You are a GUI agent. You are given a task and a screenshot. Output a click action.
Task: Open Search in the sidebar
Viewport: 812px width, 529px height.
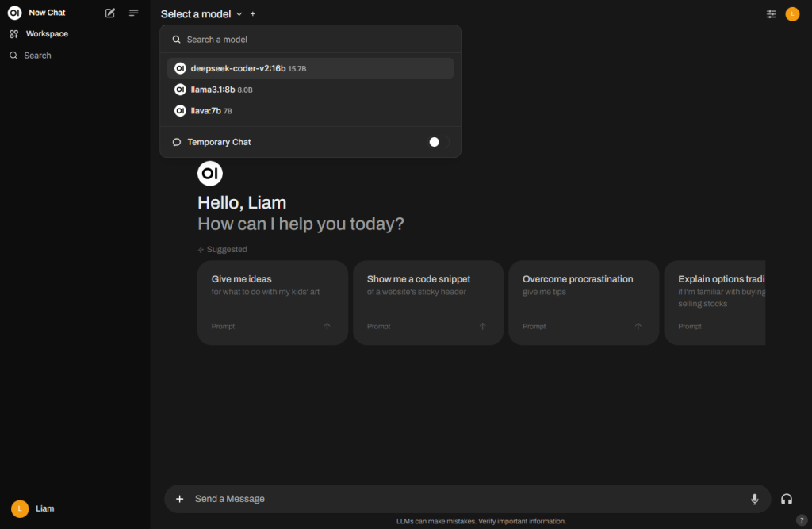click(37, 56)
